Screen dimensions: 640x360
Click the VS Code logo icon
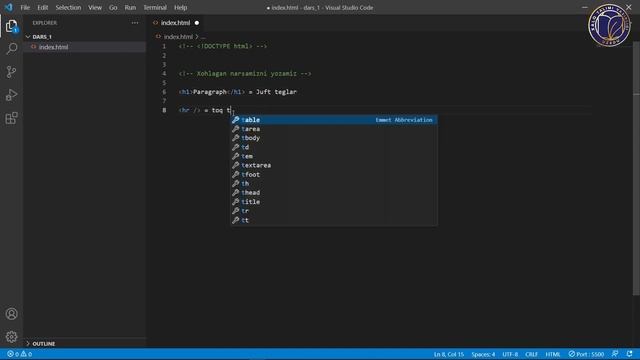coord(9,7)
